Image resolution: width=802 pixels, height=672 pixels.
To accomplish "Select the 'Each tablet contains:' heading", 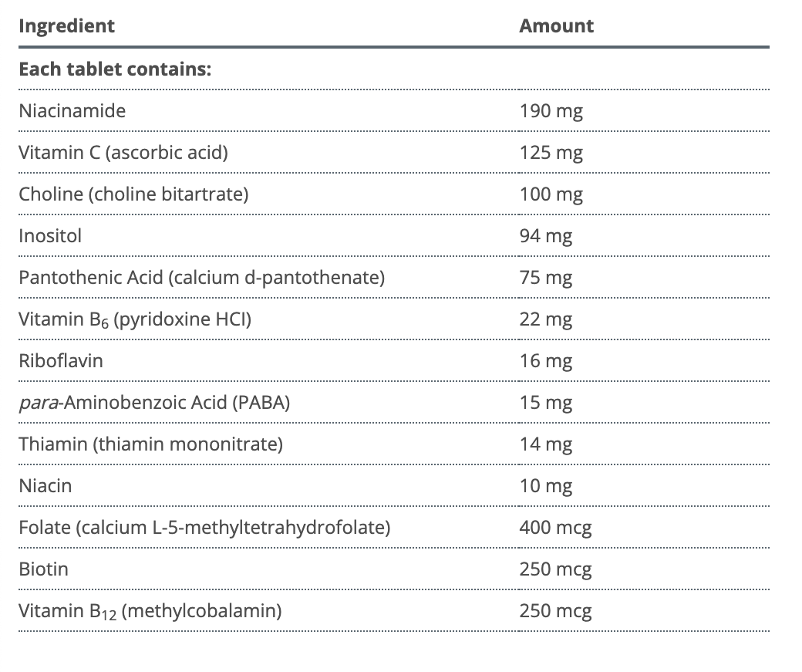I will pyautogui.click(x=115, y=69).
